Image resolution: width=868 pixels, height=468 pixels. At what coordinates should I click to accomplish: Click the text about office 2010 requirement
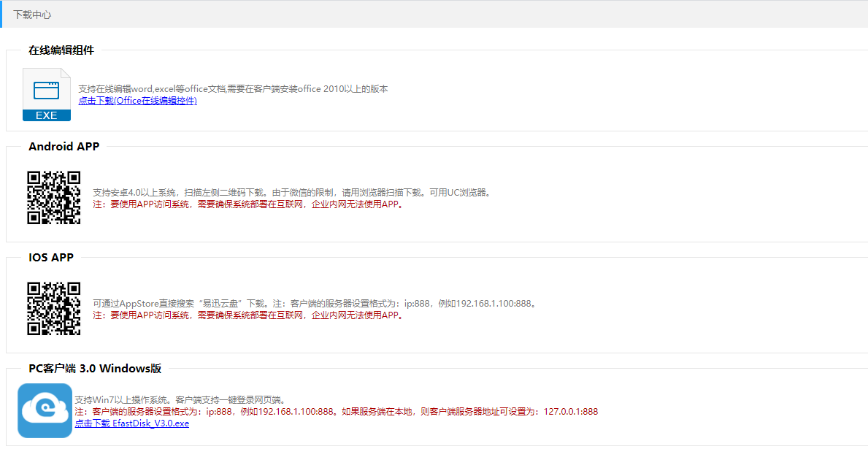pos(233,88)
